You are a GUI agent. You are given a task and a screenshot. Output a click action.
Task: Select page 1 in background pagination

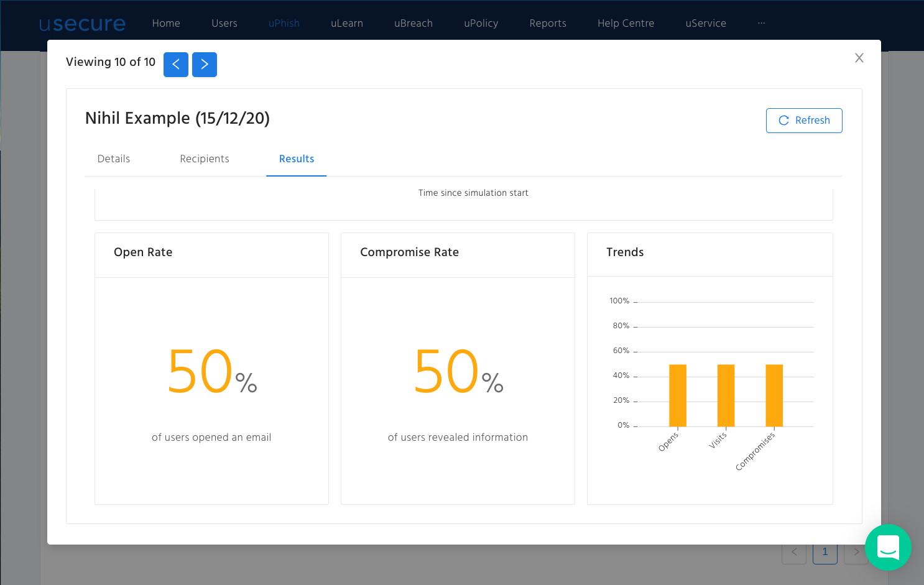pyautogui.click(x=825, y=552)
